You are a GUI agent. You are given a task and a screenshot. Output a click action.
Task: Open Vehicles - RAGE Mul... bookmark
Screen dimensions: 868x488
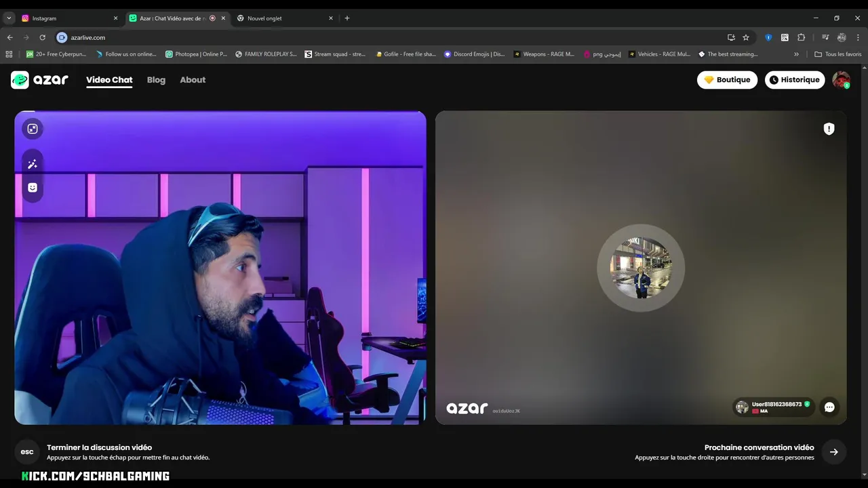click(660, 54)
